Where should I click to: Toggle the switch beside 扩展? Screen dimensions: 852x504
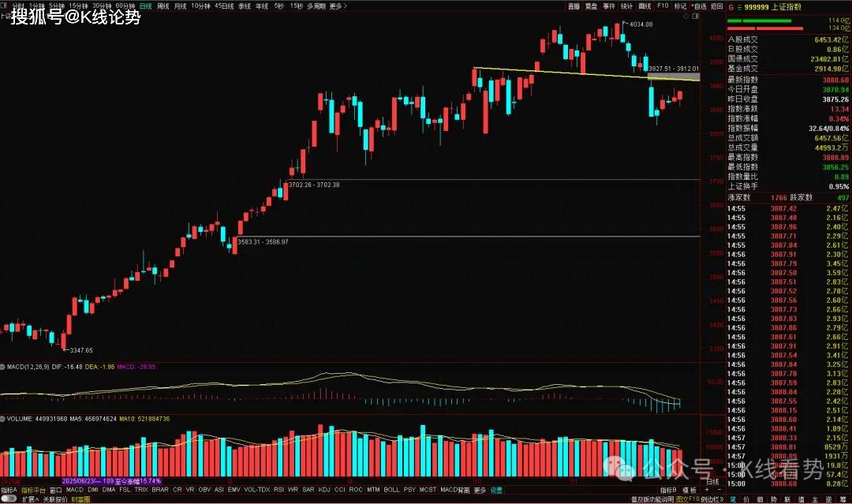9,498
